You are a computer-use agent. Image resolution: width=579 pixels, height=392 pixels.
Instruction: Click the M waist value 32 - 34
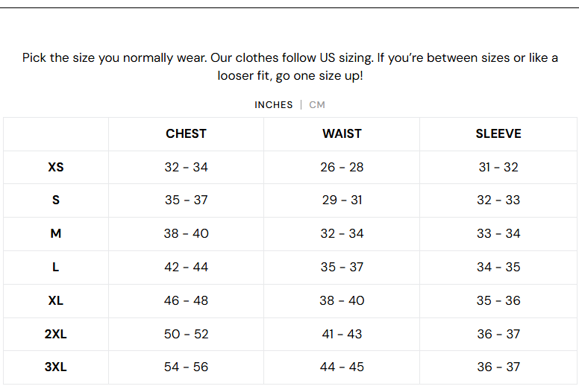(x=342, y=233)
